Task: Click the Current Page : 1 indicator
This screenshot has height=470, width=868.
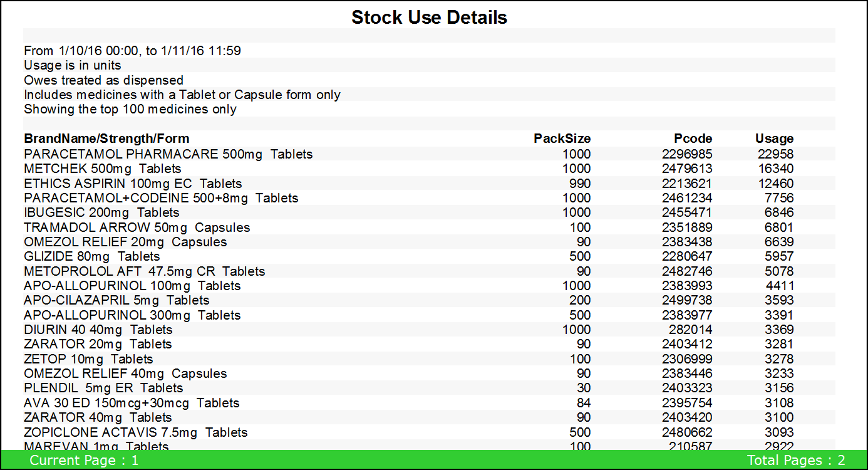Action: 84,461
